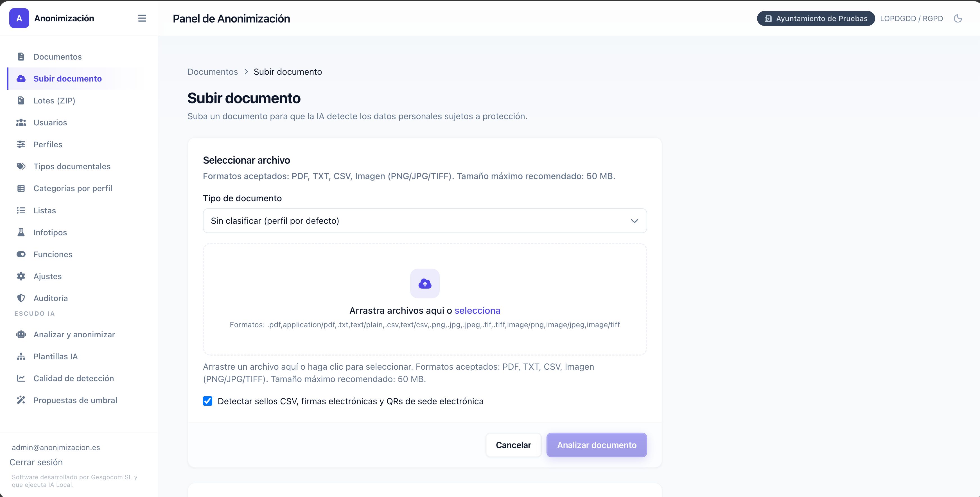
Task: Click the Documentos file icon in sidebar
Action: point(21,57)
